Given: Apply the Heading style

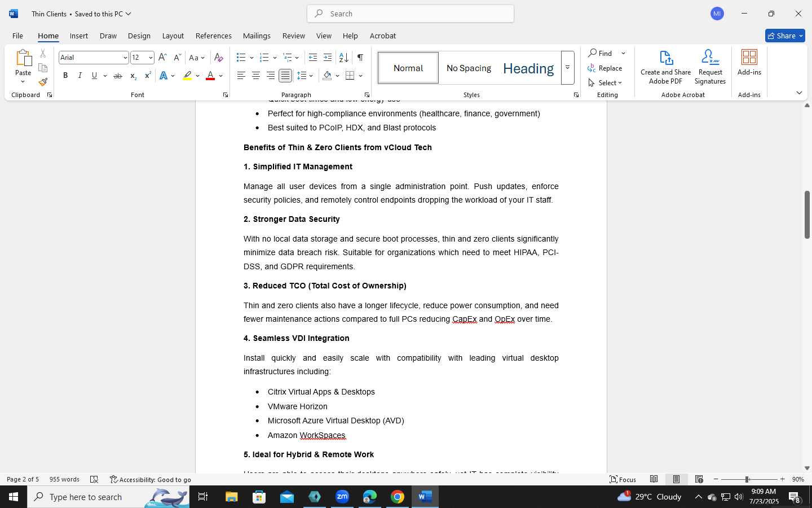Looking at the screenshot, I should point(528,68).
